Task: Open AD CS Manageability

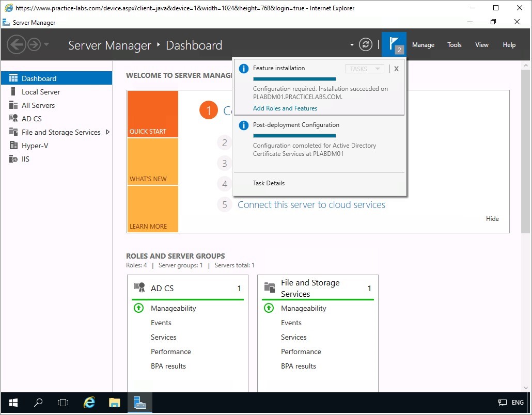Action: tap(174, 308)
